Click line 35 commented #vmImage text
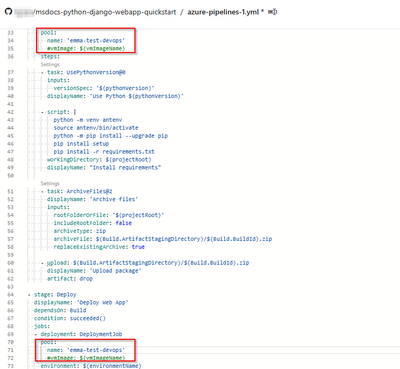Screen dimensions: 400x369 [x=86, y=49]
